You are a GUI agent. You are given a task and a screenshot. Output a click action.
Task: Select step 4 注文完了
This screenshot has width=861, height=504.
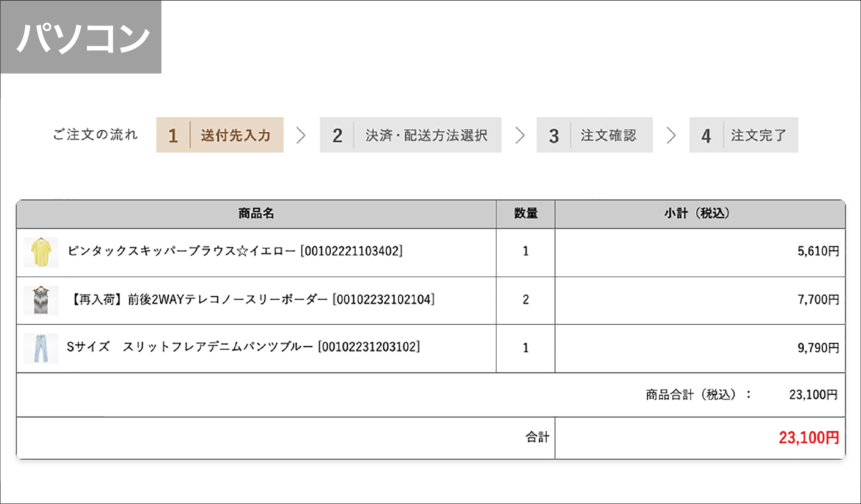(x=744, y=135)
